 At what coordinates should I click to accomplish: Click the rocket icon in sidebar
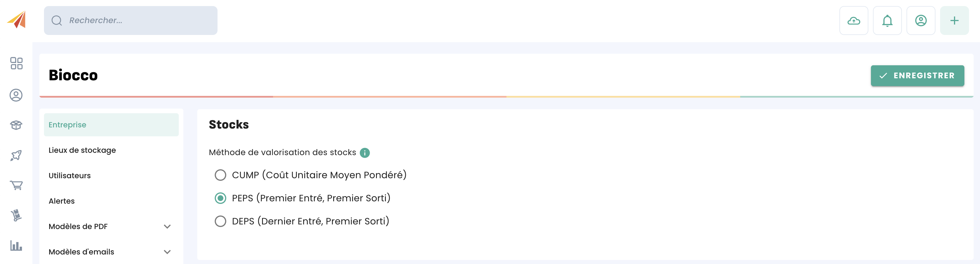coord(16,155)
